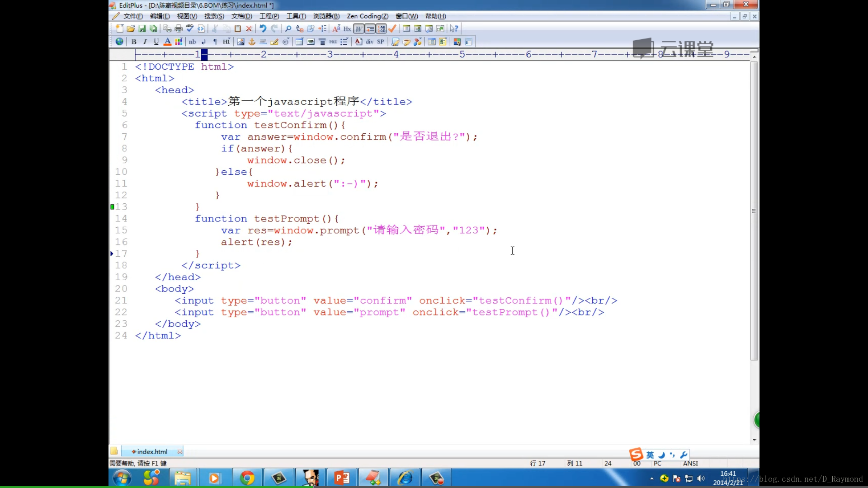The height and width of the screenshot is (488, 868).
Task: Open the Zen Coding(Z) menu
Action: click(368, 16)
